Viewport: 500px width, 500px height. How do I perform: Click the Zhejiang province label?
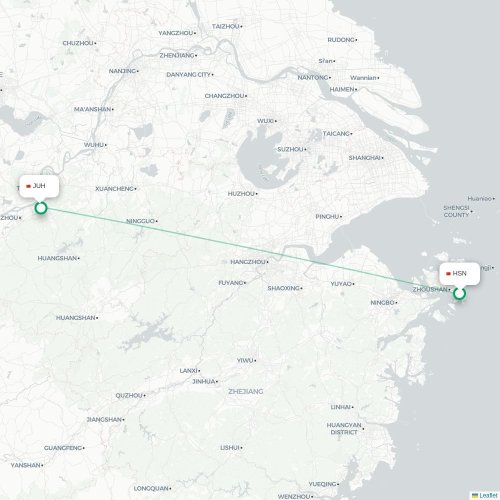tap(246, 391)
